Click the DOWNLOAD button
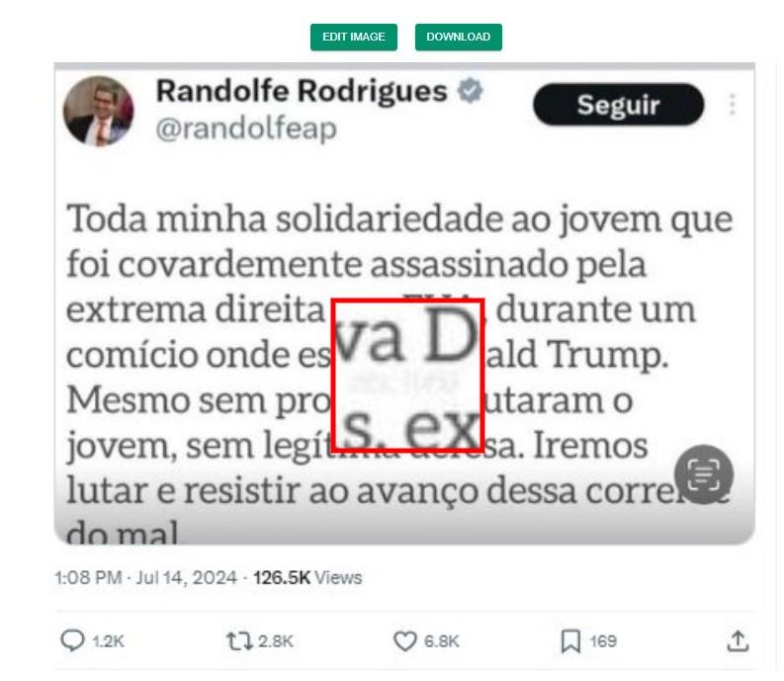Image resolution: width=784 pixels, height=681 pixels. click(x=458, y=37)
